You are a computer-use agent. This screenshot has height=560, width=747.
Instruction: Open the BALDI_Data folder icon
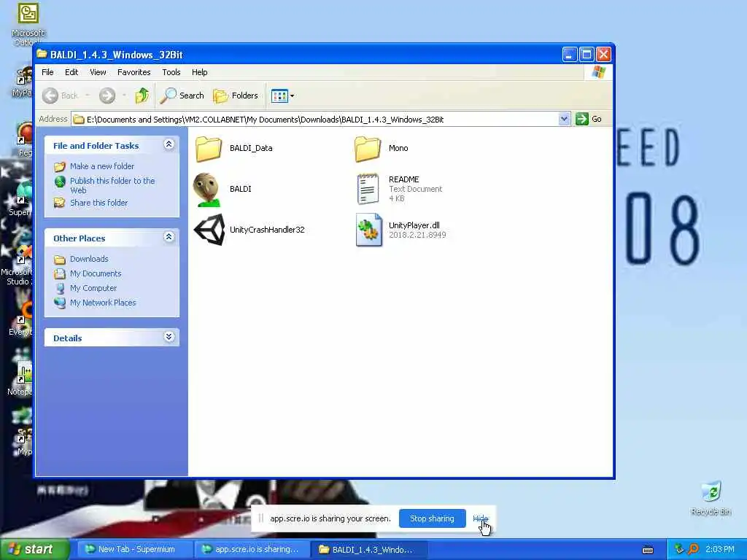point(209,149)
